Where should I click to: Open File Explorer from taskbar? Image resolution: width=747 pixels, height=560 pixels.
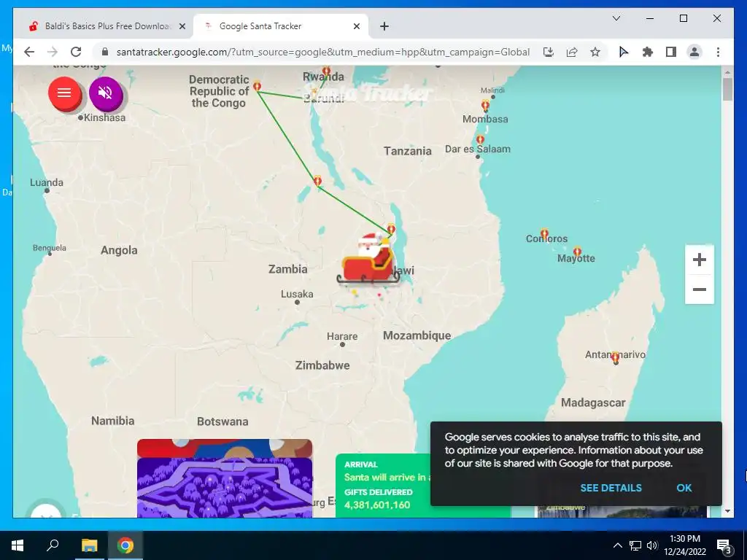tap(89, 545)
